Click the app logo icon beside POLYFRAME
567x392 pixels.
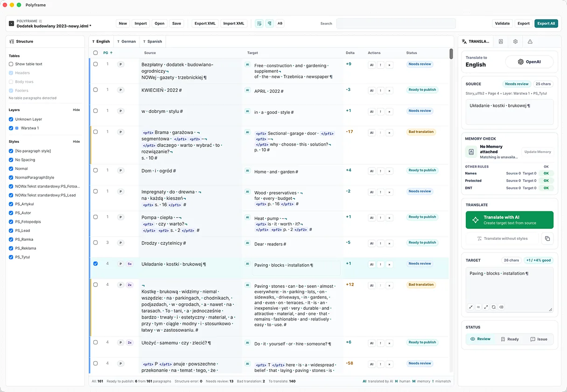[11, 23]
